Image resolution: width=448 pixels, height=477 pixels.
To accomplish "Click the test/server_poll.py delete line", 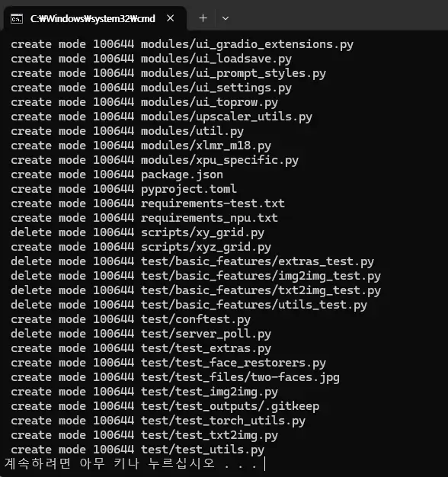I will [141, 334].
